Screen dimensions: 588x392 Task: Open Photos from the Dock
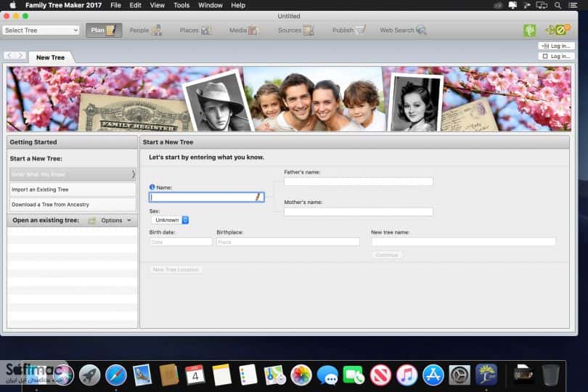(301, 375)
